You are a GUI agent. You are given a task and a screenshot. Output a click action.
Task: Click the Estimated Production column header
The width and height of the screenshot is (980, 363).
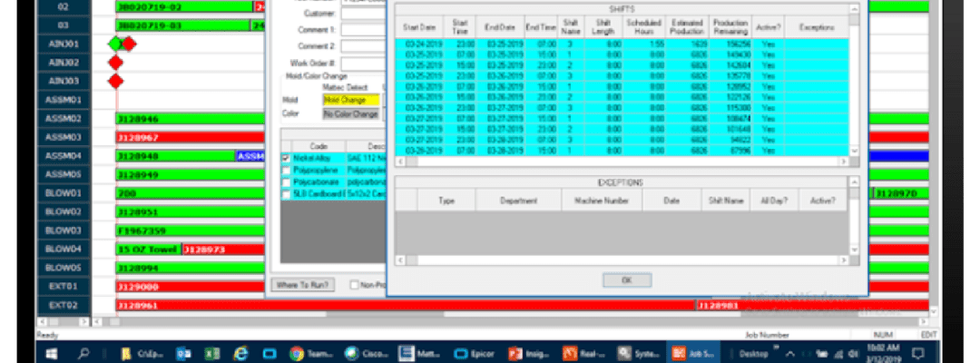[x=687, y=27]
